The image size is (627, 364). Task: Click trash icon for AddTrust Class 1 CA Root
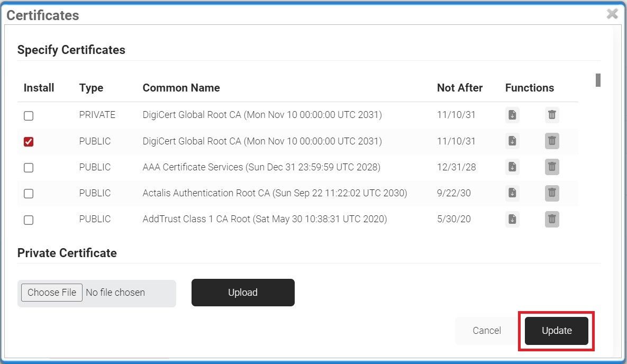[552, 219]
